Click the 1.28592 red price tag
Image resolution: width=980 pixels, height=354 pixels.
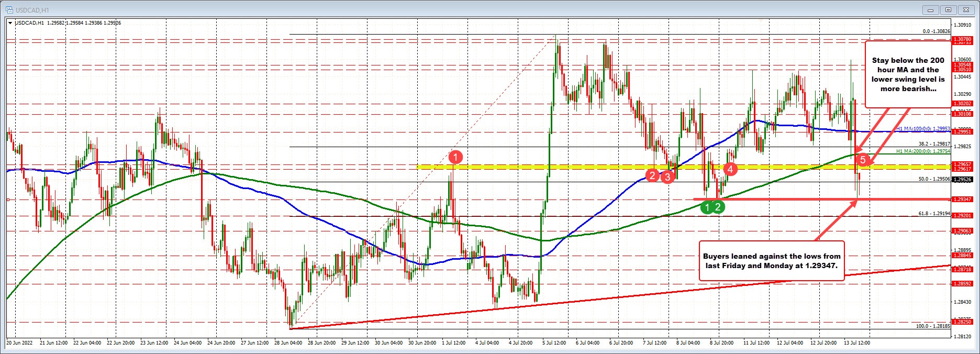point(962,283)
